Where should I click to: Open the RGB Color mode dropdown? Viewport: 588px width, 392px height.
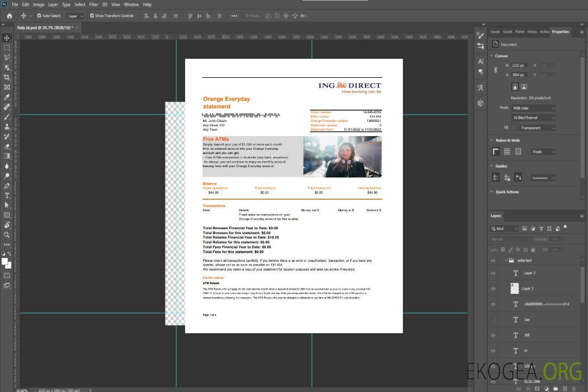point(534,108)
